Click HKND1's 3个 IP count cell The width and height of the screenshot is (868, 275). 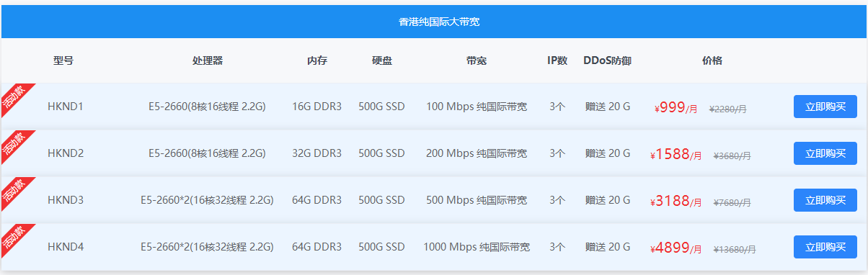557,107
